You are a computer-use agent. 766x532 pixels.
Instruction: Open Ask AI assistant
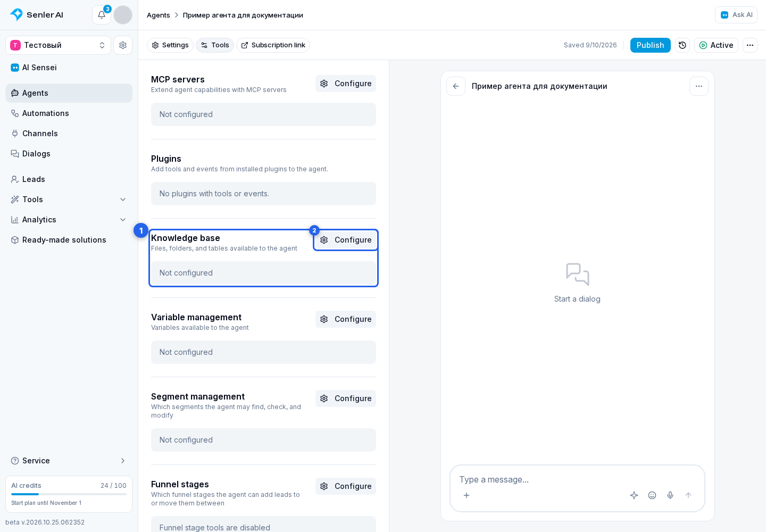coord(736,15)
